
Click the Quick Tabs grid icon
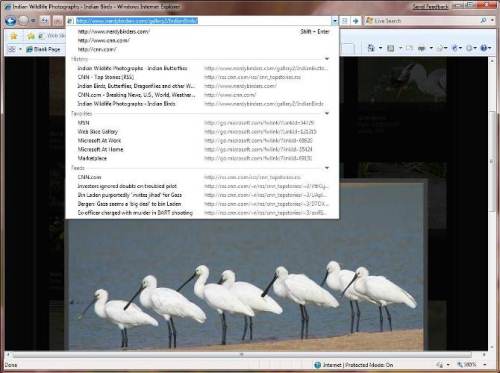(x=12, y=49)
